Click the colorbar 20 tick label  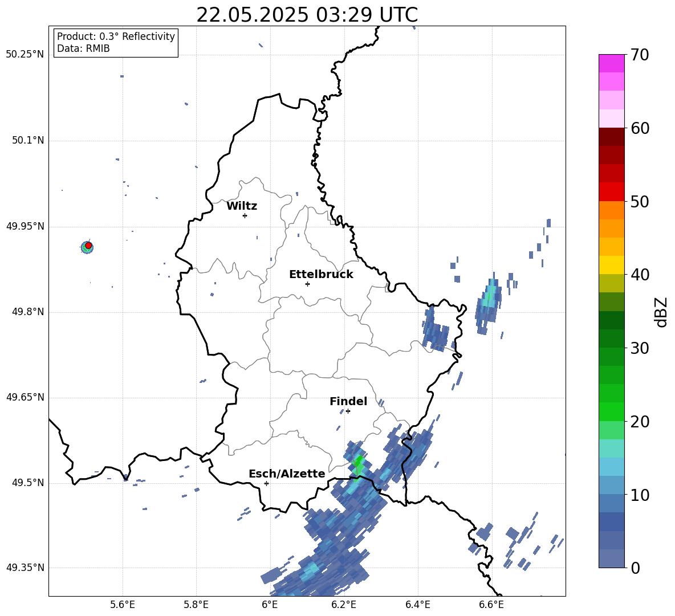pyautogui.click(x=640, y=422)
